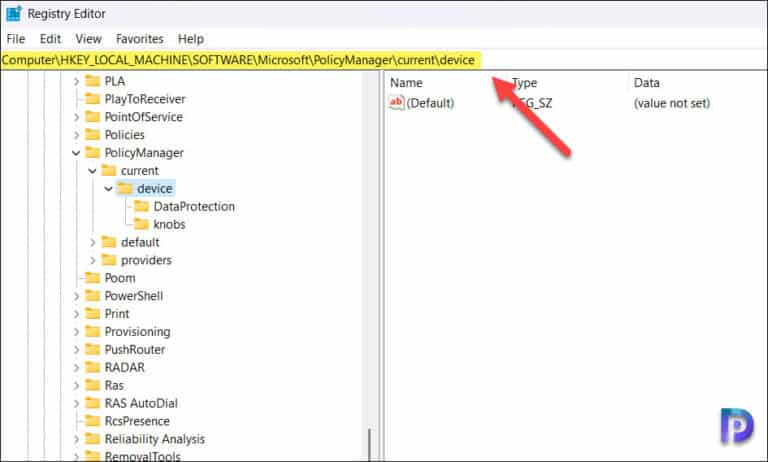Click the PushRouter folder icon
The height and width of the screenshot is (462, 768).
tap(93, 349)
